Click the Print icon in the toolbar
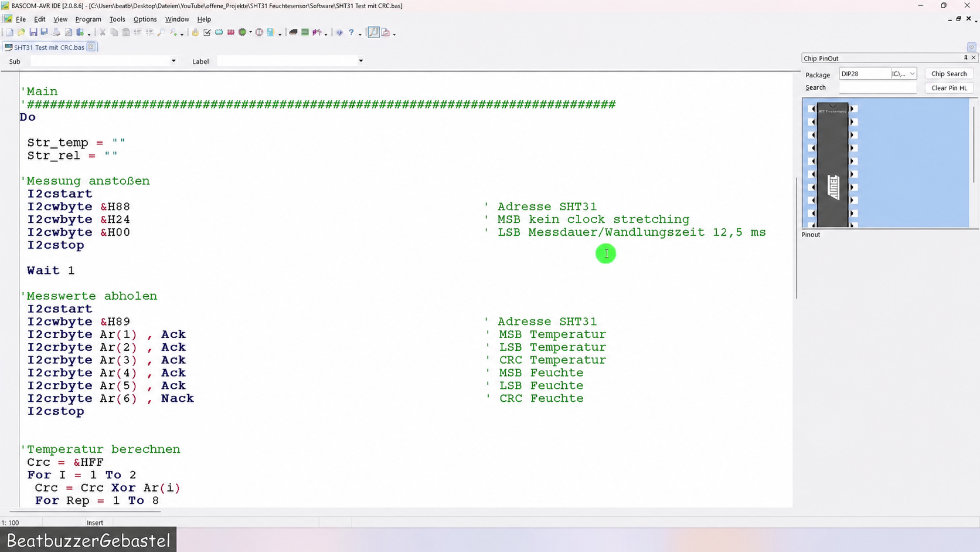This screenshot has height=552, width=980. (x=56, y=32)
